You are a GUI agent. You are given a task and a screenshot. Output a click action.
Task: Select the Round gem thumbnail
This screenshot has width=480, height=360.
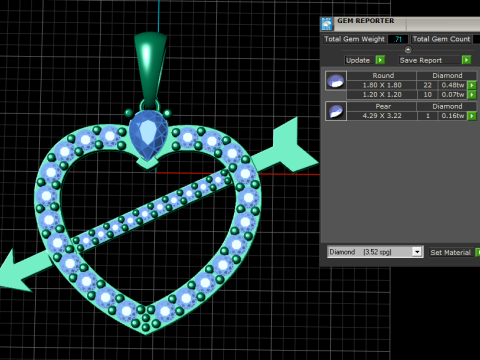(x=336, y=81)
